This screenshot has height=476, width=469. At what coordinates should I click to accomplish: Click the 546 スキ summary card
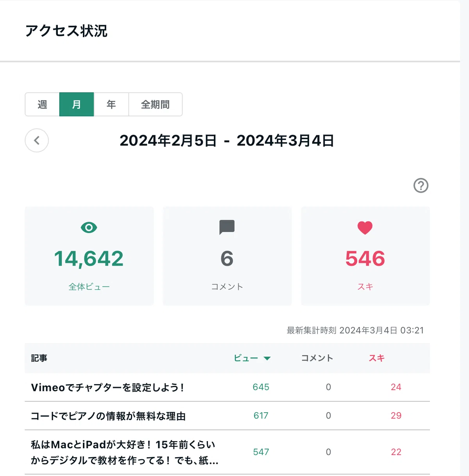coord(365,256)
